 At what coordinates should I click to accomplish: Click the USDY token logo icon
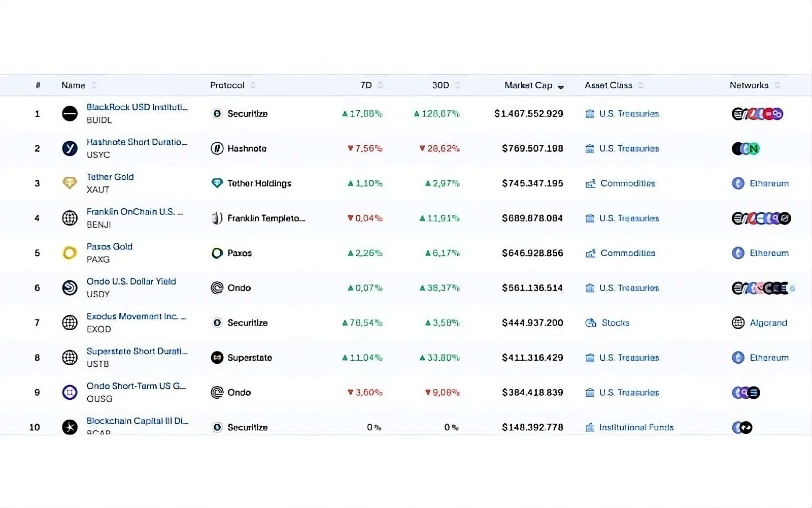click(x=70, y=288)
